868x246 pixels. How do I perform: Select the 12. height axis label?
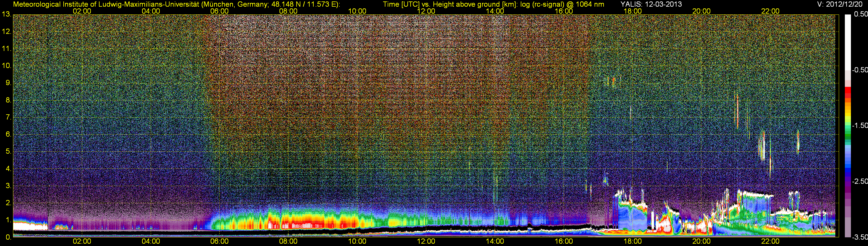pyautogui.click(x=7, y=32)
